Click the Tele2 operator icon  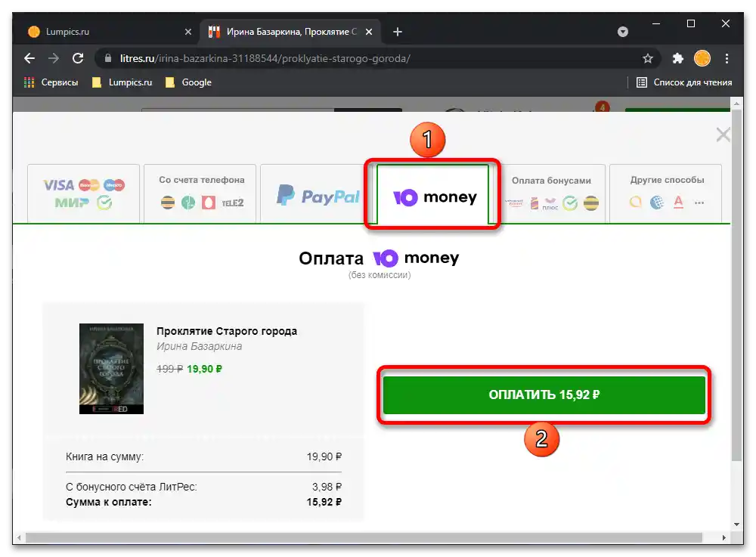click(232, 203)
